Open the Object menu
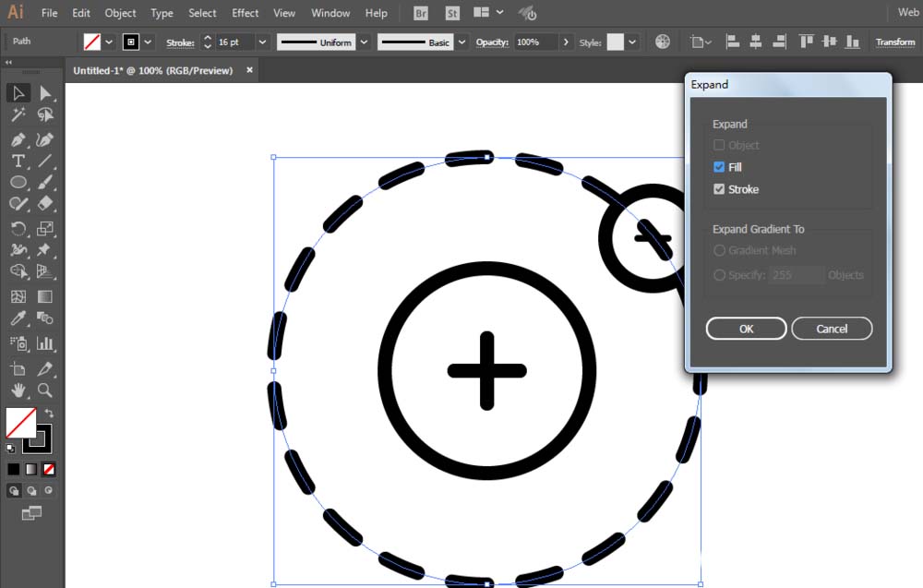923x588 pixels. pyautogui.click(x=120, y=13)
